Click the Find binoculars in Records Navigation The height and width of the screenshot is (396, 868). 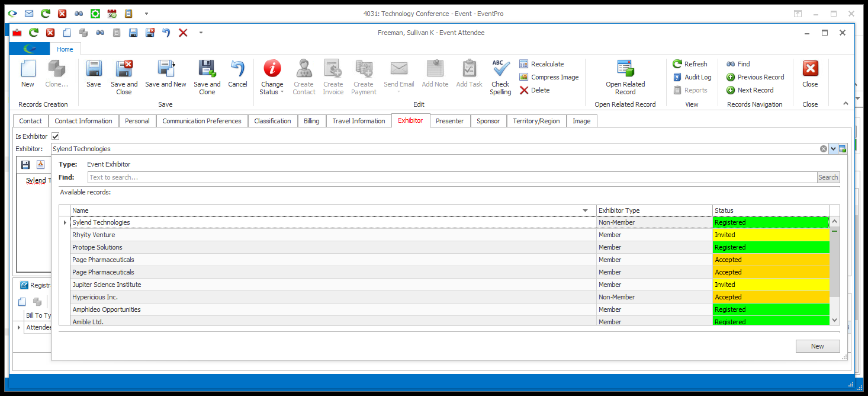coord(731,64)
